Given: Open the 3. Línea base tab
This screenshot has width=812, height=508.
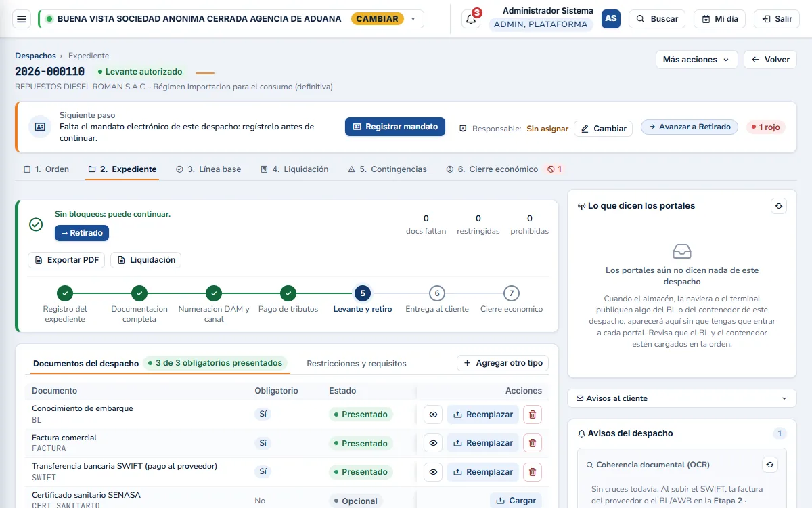Looking at the screenshot, I should (x=208, y=169).
